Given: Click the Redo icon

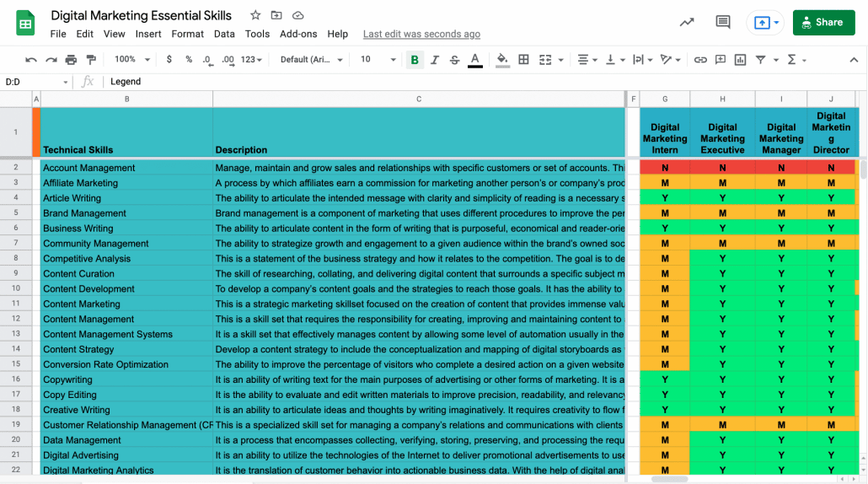Looking at the screenshot, I should pos(51,60).
